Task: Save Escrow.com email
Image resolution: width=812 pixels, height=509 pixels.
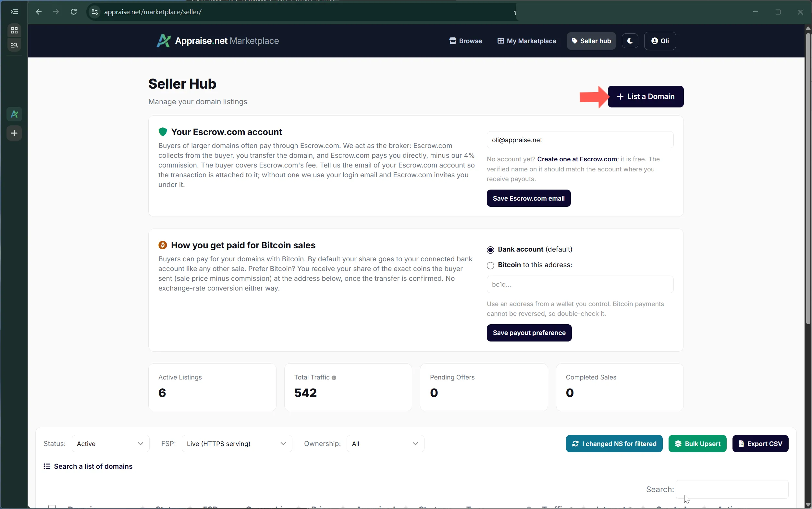Action: (x=528, y=198)
